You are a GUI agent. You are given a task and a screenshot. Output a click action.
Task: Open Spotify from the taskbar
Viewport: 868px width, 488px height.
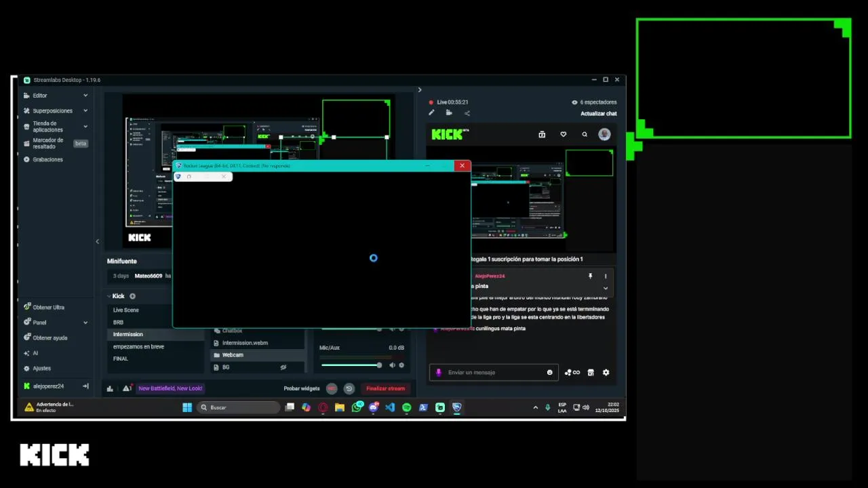pyautogui.click(x=407, y=407)
